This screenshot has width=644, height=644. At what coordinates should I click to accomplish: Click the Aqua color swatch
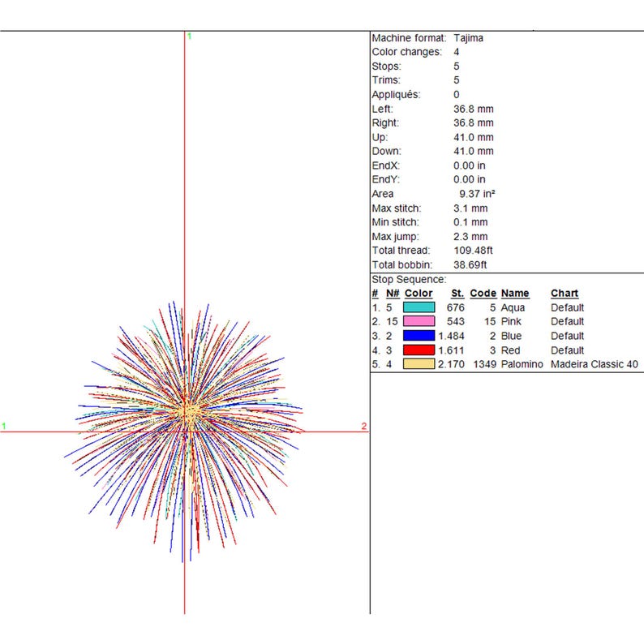tap(419, 307)
